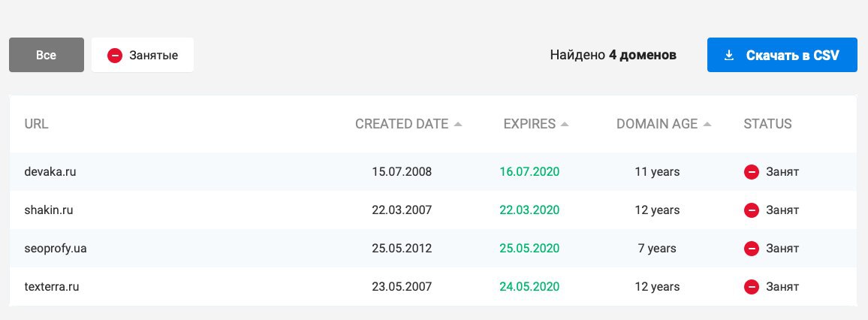
Task: Click expiry date 16.07.2020
Action: coord(529,172)
